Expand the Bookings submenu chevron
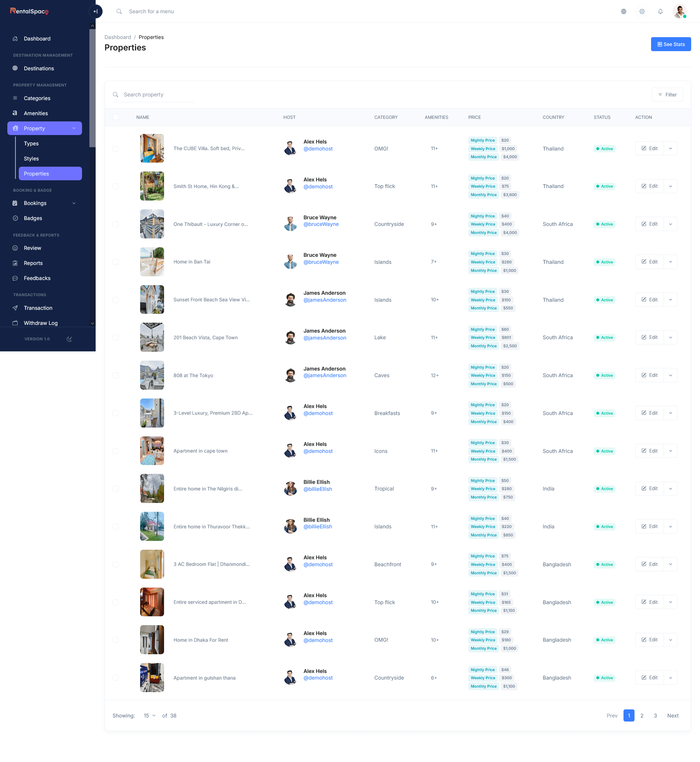Image resolution: width=700 pixels, height=762 pixels. pos(74,203)
